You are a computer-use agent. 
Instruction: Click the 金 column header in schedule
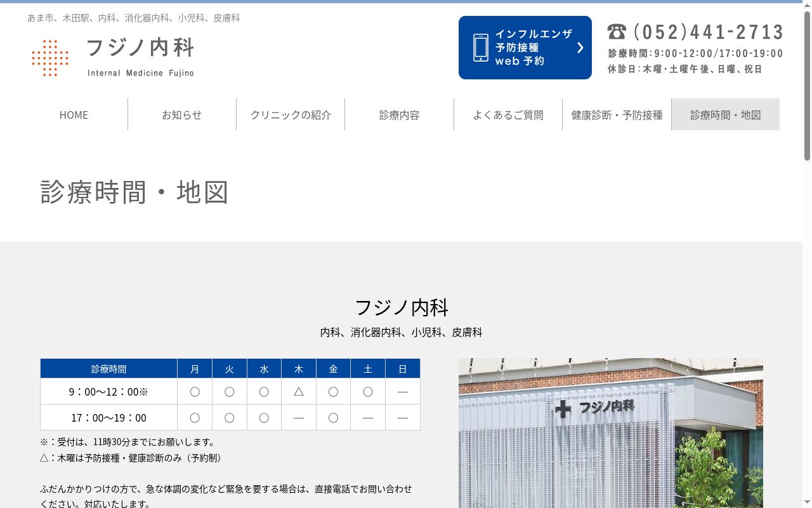coord(334,369)
